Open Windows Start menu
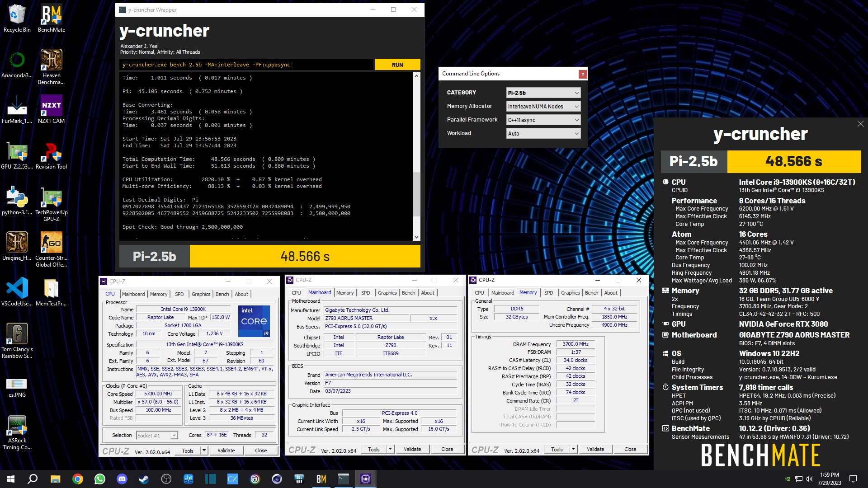868x488 pixels. point(11,479)
